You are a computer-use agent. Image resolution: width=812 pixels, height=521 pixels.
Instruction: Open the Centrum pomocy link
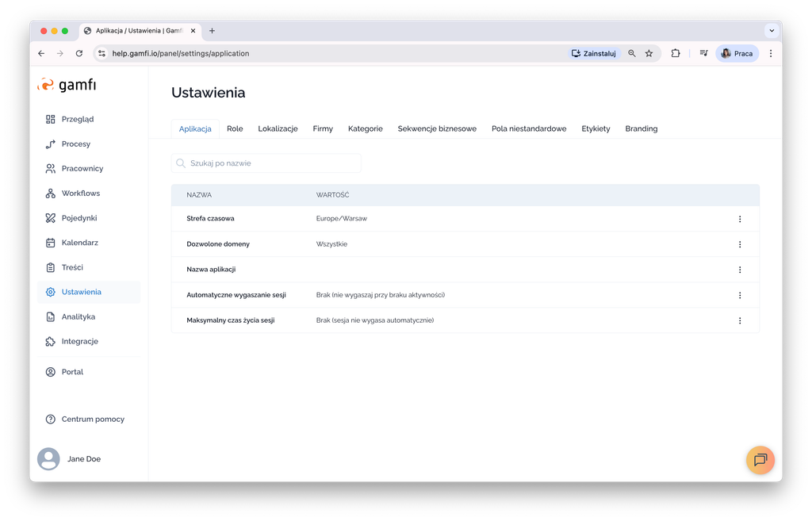(93, 419)
